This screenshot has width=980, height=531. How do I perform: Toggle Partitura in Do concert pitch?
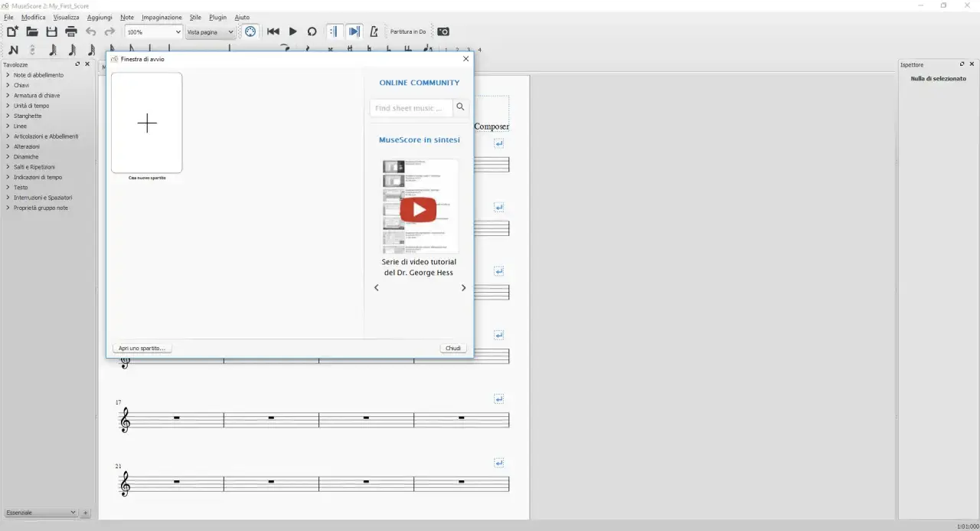tap(408, 31)
